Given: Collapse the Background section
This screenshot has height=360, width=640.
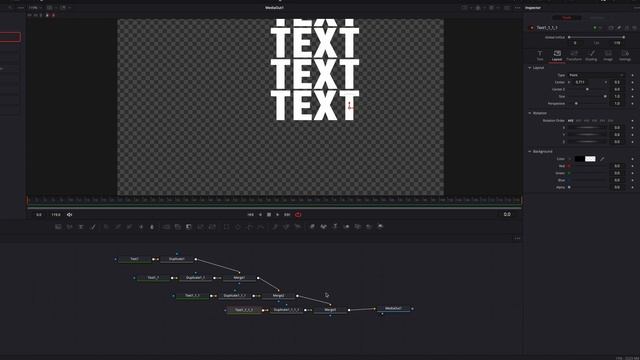Looking at the screenshot, I should tap(530, 151).
